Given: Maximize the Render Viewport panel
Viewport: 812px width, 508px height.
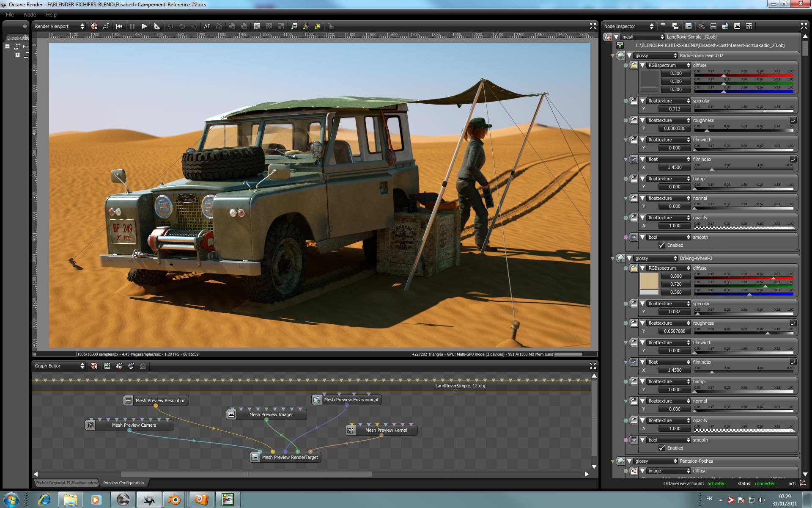Looking at the screenshot, I should click(593, 26).
